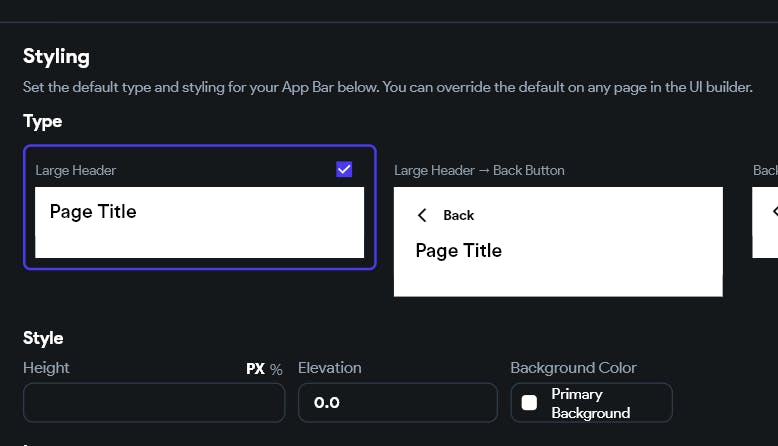Open the Primary Background color selector
Image resolution: width=778 pixels, height=446 pixels.
pyautogui.click(x=591, y=403)
